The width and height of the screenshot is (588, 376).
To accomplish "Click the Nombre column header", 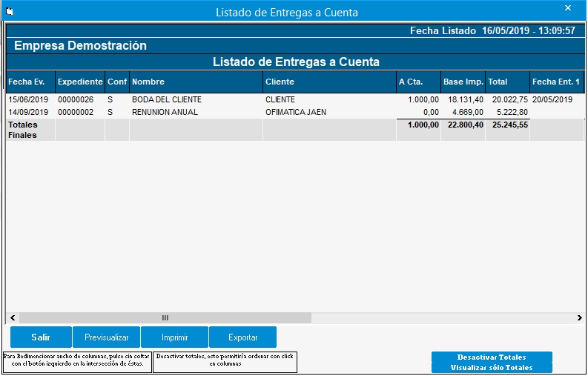I will tap(196, 82).
